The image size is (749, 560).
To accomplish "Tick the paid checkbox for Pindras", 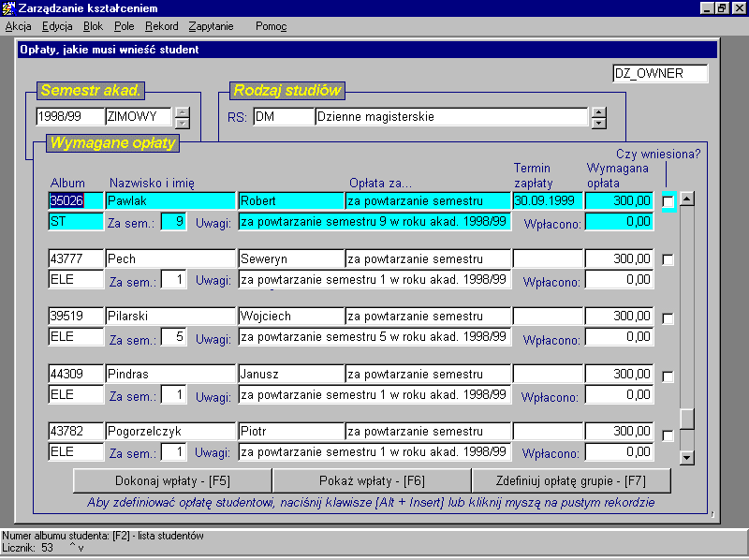I will [x=668, y=376].
